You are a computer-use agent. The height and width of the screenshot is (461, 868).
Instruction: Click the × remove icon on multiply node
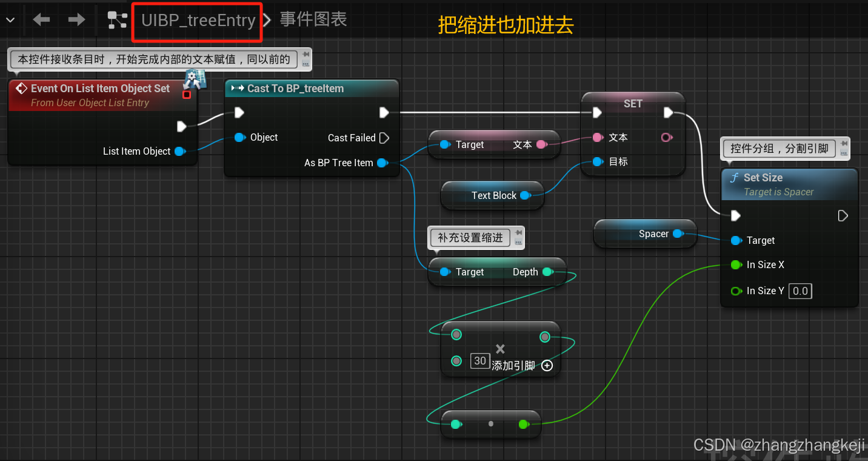tap(501, 349)
